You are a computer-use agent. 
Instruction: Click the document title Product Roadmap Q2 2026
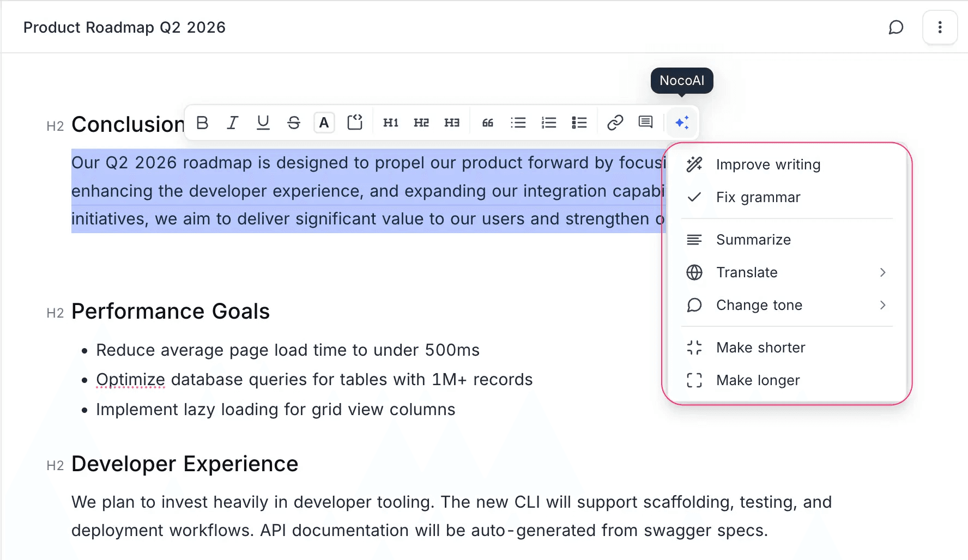point(124,27)
